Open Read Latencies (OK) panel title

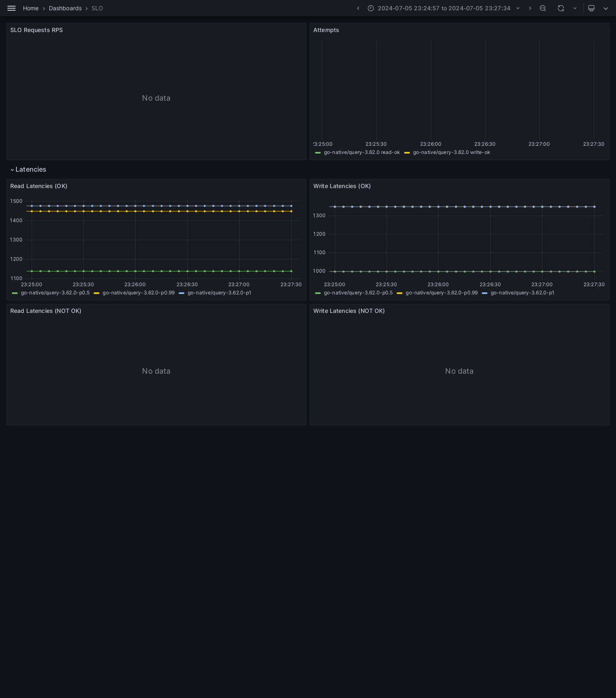39,186
